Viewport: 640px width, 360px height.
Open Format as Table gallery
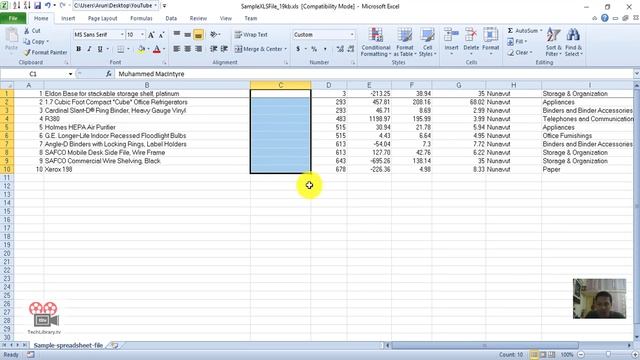point(404,42)
